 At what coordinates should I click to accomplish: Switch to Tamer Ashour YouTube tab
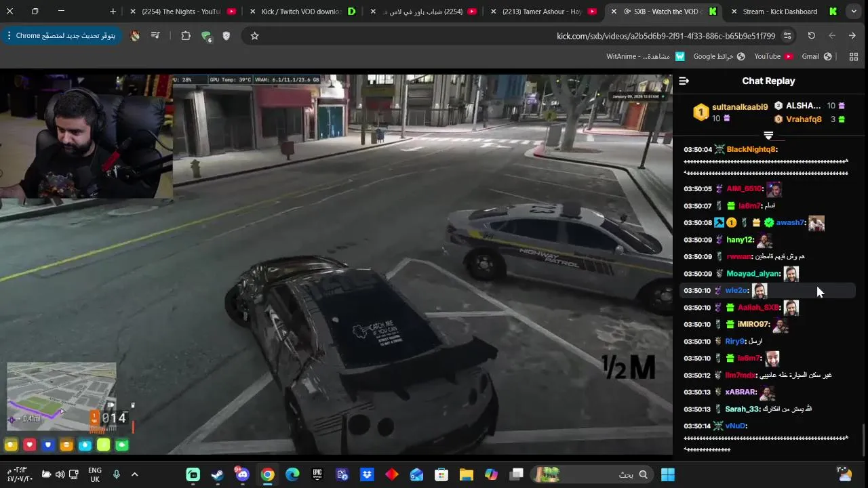click(x=542, y=12)
